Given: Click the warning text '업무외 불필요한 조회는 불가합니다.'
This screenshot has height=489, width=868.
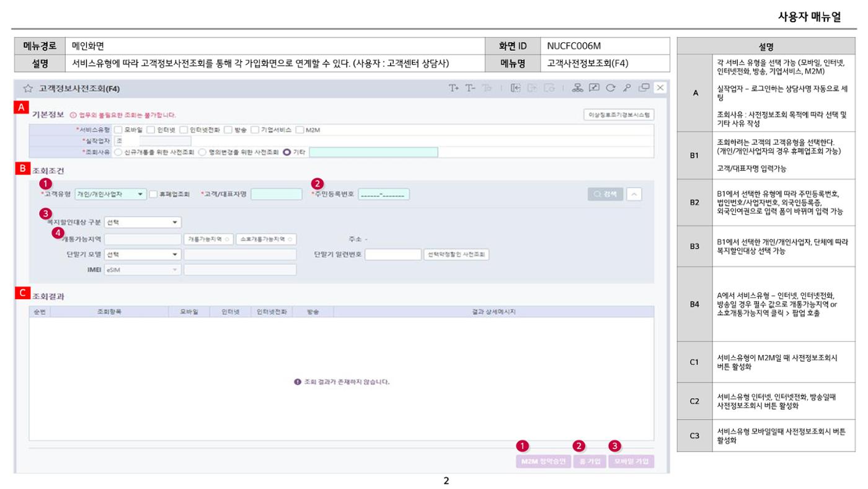Looking at the screenshot, I should click(126, 115).
